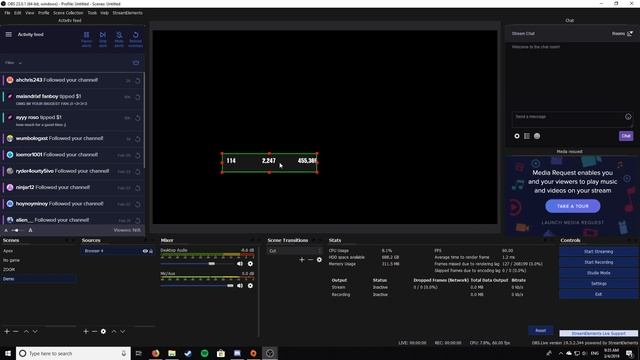This screenshot has width=640, height=360.
Task: Add a new source with plus icon
Action: click(86, 331)
